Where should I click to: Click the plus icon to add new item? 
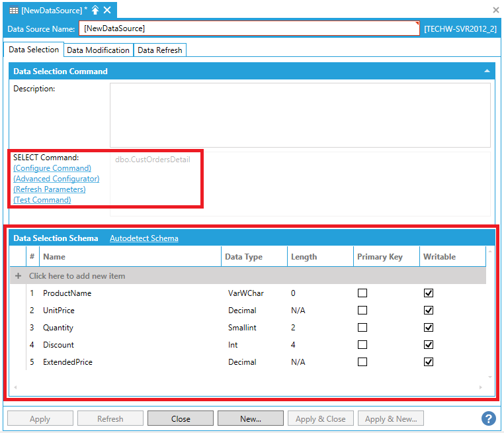pyautogui.click(x=19, y=276)
